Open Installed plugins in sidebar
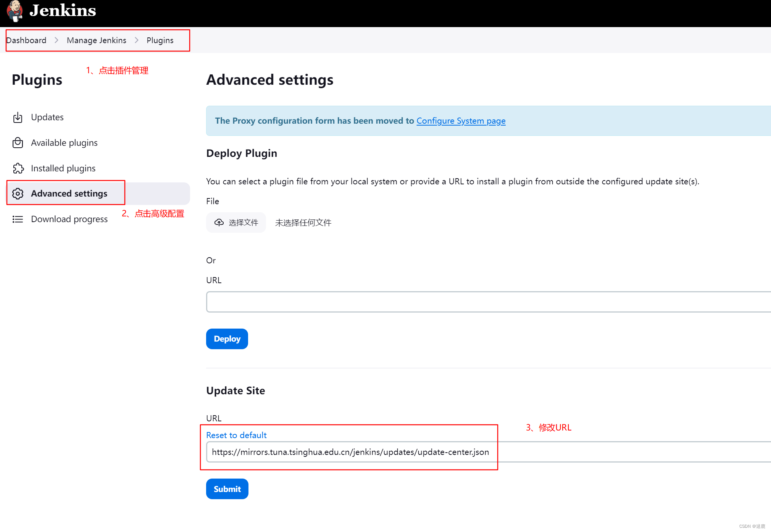771x532 pixels. tap(97, 168)
